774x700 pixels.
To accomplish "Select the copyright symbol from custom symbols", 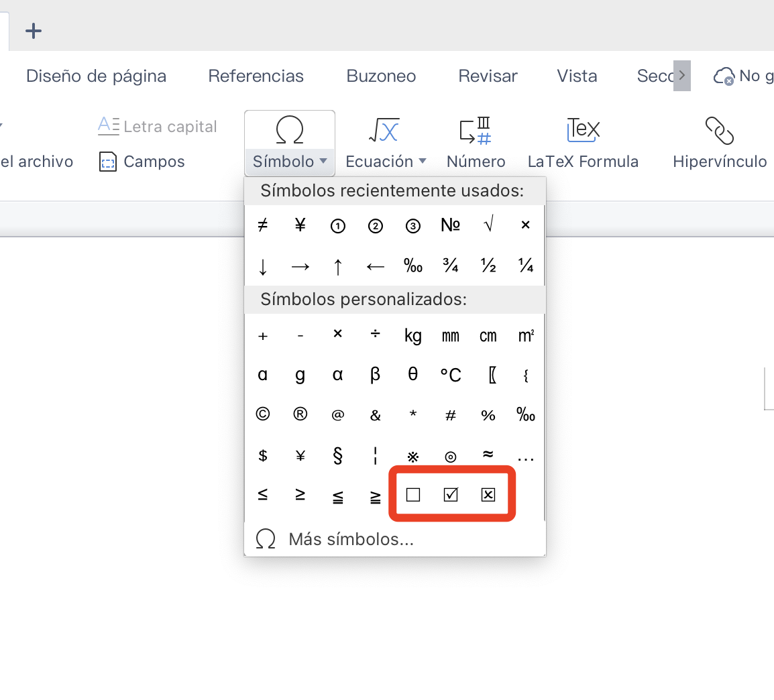I will (262, 414).
